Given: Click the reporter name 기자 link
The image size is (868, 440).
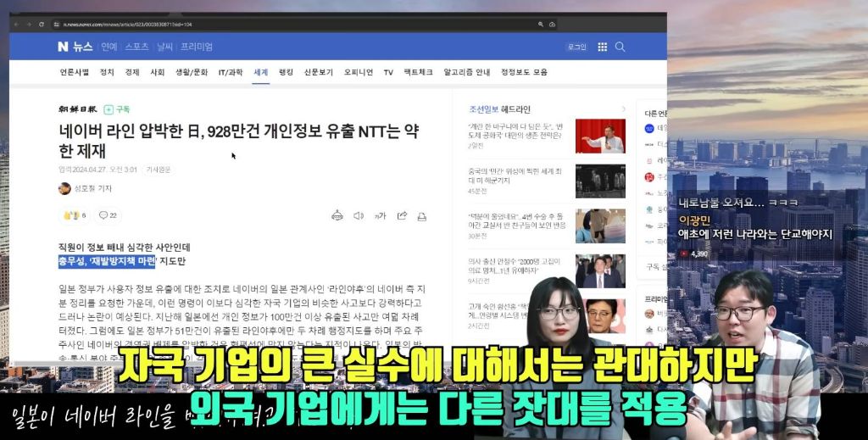Looking at the screenshot, I should coord(93,188).
